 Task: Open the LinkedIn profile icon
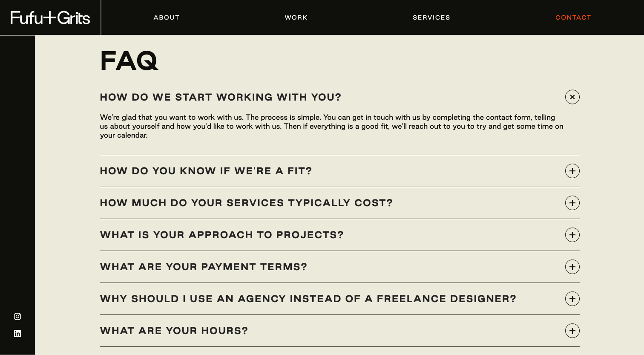click(17, 333)
